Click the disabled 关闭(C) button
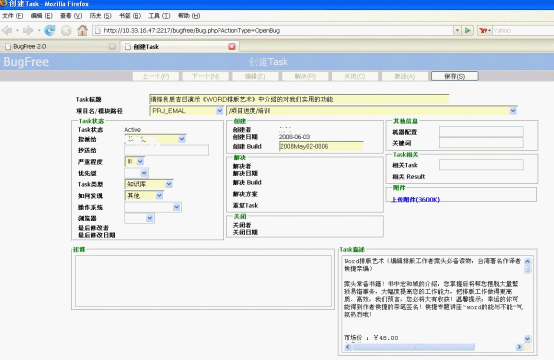The height and width of the screenshot is (360, 554). pos(355,76)
